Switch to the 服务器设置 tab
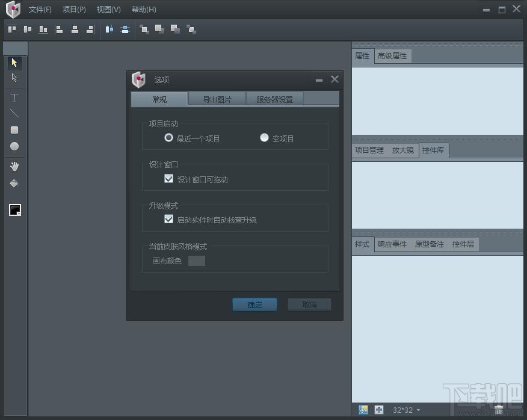This screenshot has height=420, width=527. 274,99
